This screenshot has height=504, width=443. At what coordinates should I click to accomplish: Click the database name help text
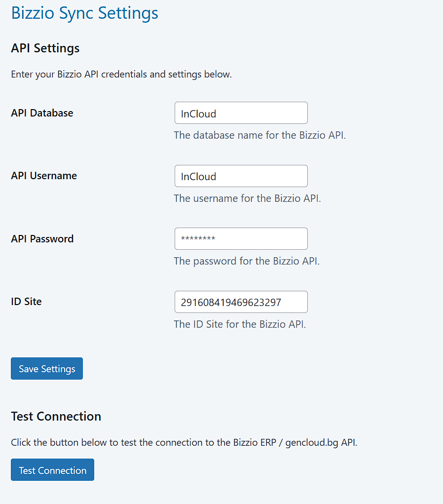(259, 135)
